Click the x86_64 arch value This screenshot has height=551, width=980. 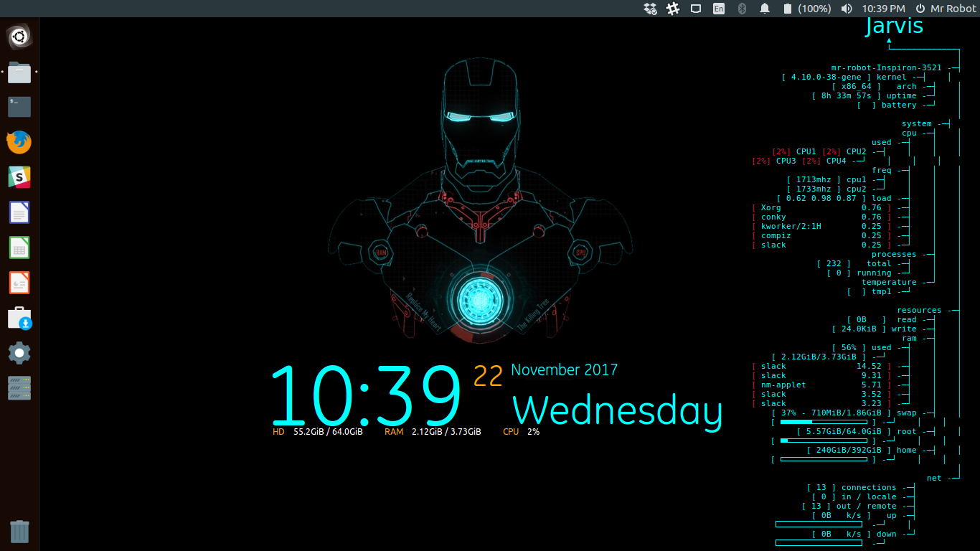(x=857, y=86)
